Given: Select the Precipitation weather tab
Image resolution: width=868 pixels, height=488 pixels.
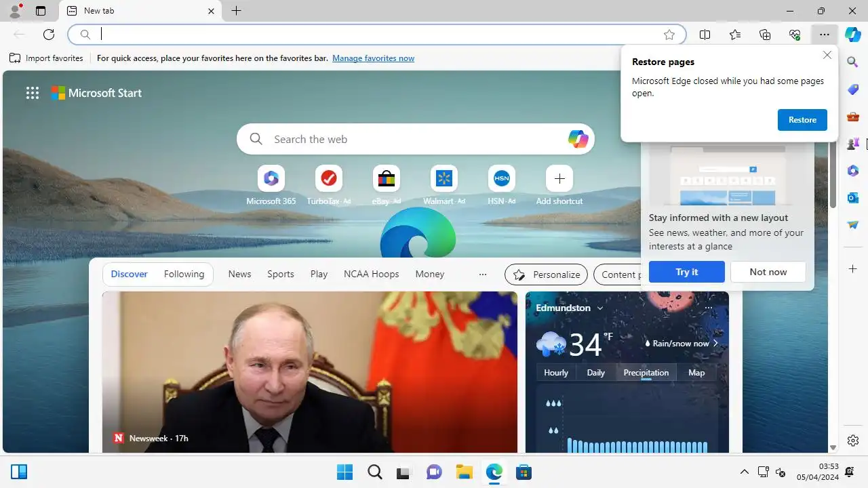Looking at the screenshot, I should coord(646,373).
